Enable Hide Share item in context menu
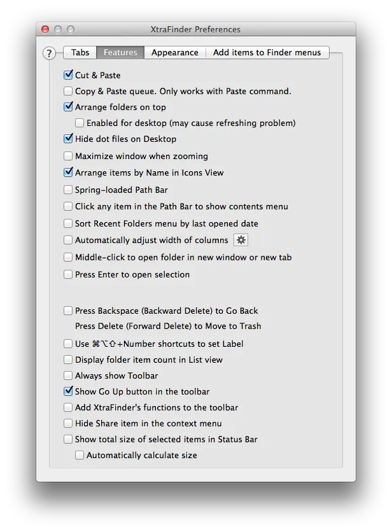392x532 pixels. coord(69,423)
